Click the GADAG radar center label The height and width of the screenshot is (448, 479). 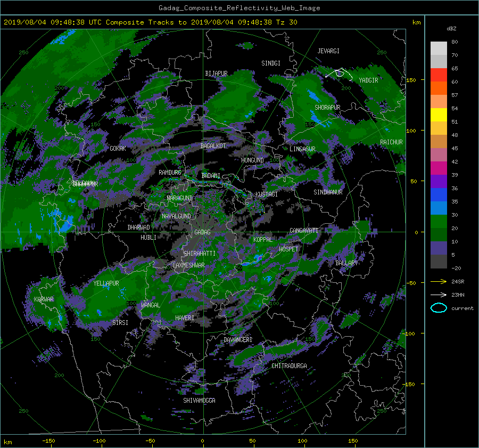click(x=202, y=232)
